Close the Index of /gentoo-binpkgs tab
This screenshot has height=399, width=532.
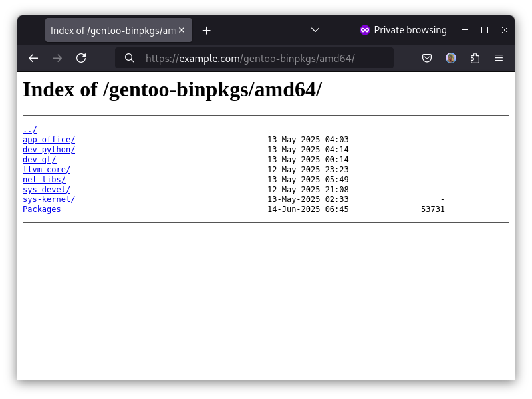pyautogui.click(x=182, y=30)
